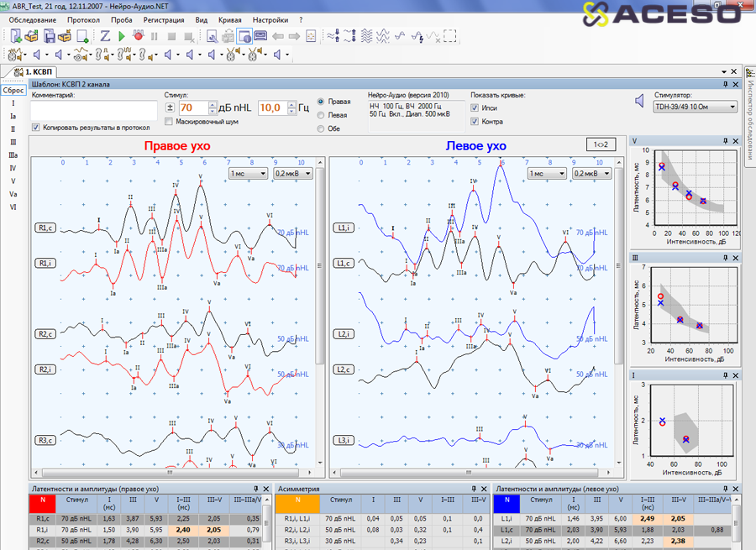This screenshot has height=550, width=756.
Task: Click the red record button
Action: [138, 36]
